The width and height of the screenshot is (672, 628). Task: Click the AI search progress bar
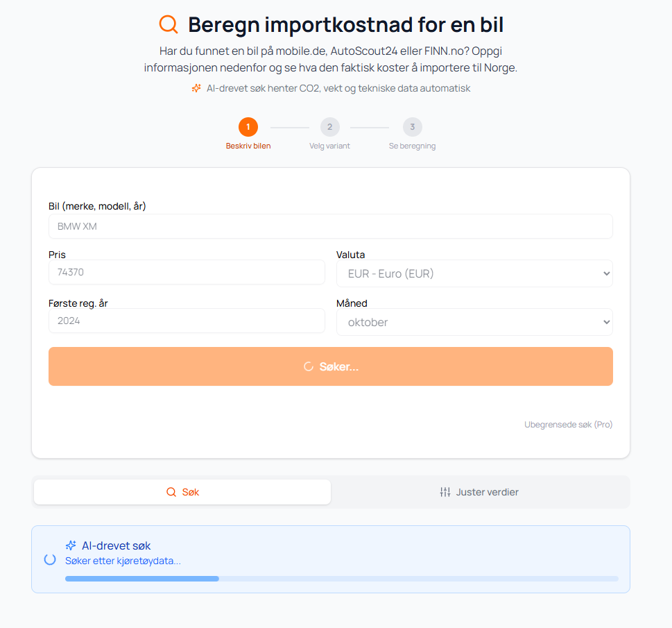click(341, 578)
